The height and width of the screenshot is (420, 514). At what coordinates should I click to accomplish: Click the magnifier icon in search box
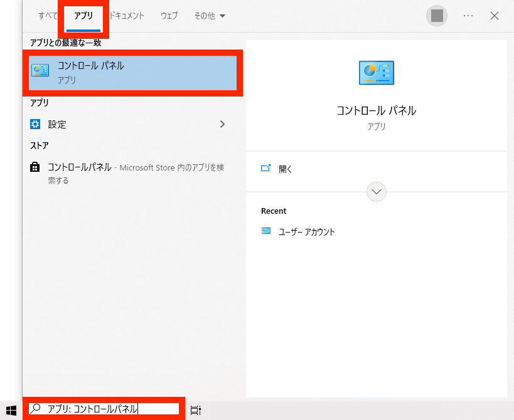click(35, 409)
